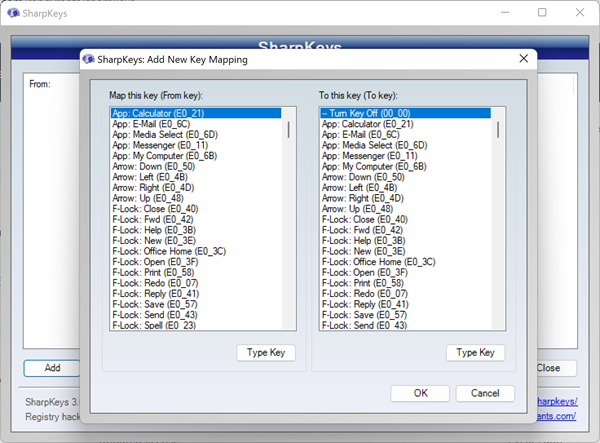Screen dimensions: 600x443
Task: Select Arrow: Up (E0_48) in To list
Action: click(406, 209)
